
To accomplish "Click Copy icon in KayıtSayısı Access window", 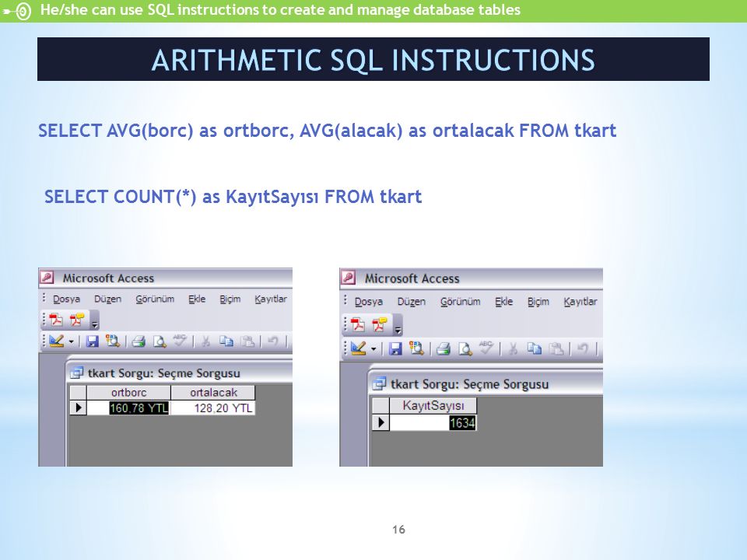I will point(534,348).
